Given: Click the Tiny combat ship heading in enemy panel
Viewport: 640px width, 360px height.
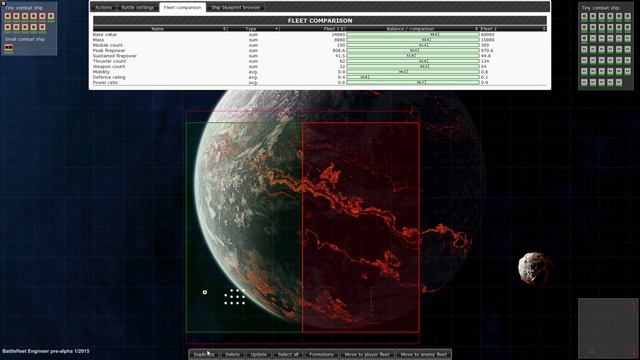Looking at the screenshot, I should tap(600, 8).
